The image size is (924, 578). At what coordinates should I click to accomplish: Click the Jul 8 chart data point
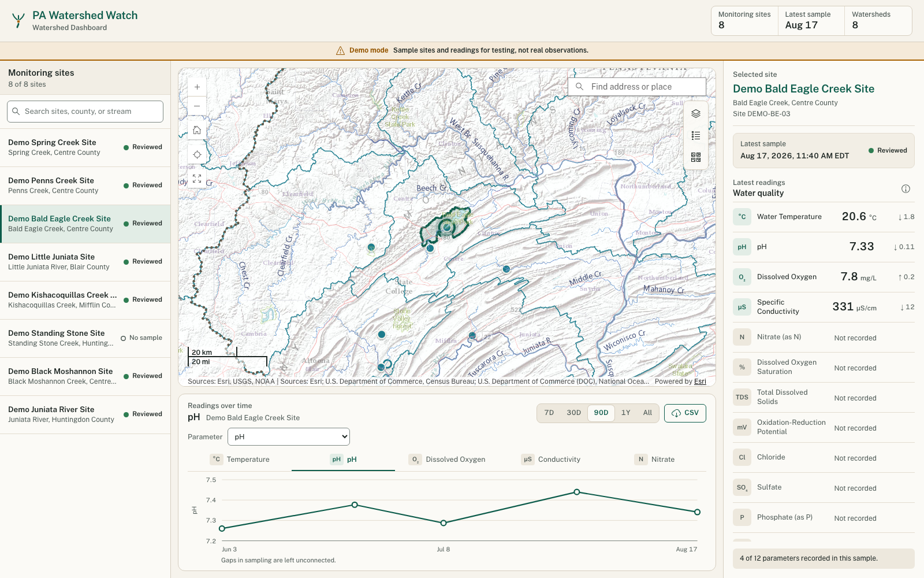(x=444, y=523)
